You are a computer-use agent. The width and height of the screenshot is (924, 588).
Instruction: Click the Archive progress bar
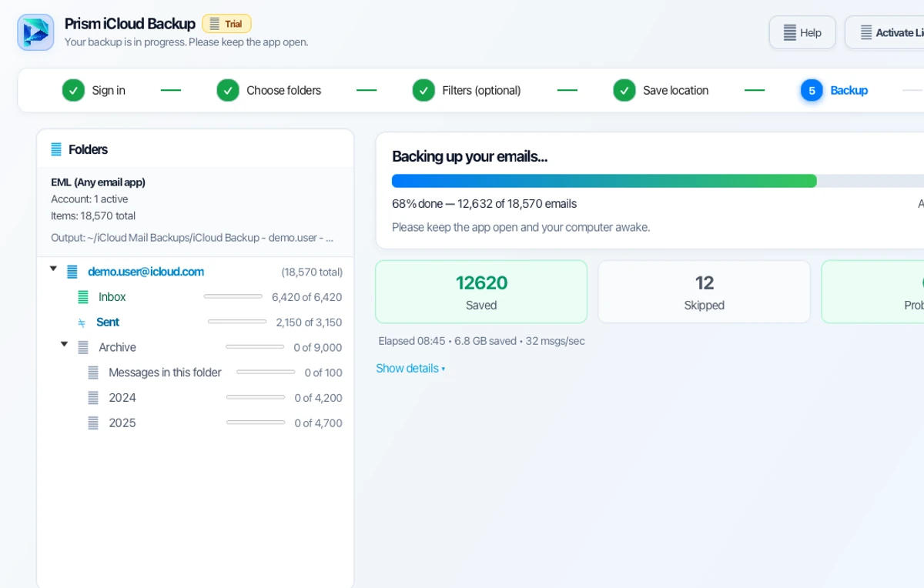[x=255, y=347]
